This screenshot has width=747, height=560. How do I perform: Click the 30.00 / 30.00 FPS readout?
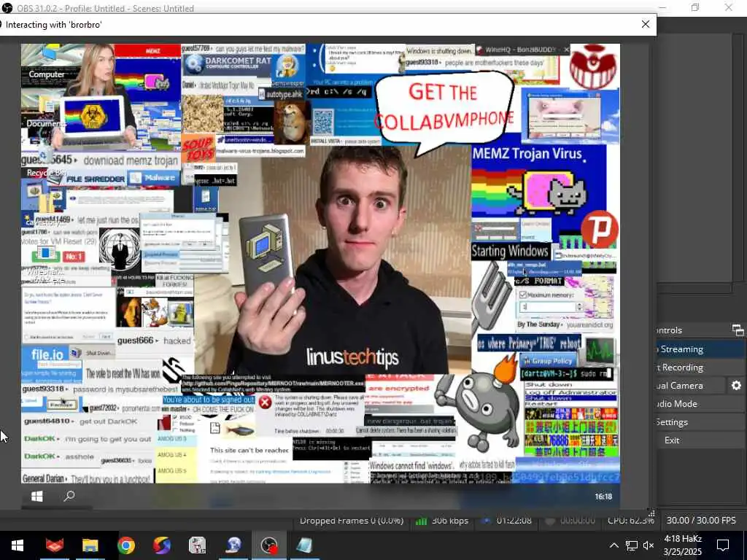[x=701, y=520]
